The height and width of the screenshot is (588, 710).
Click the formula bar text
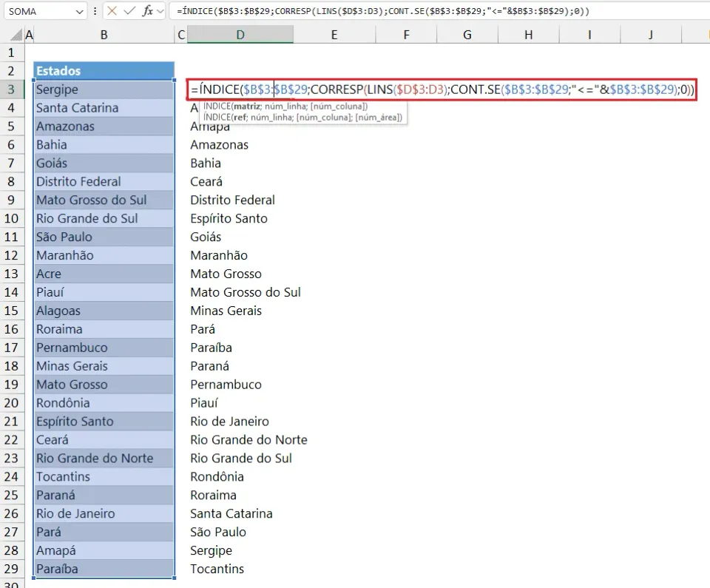point(382,11)
